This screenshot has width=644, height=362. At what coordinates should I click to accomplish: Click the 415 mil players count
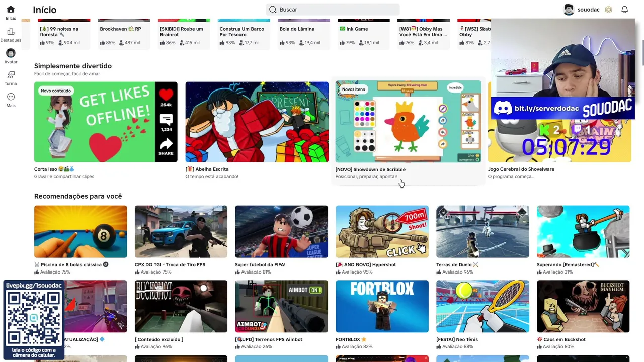pos(189,43)
